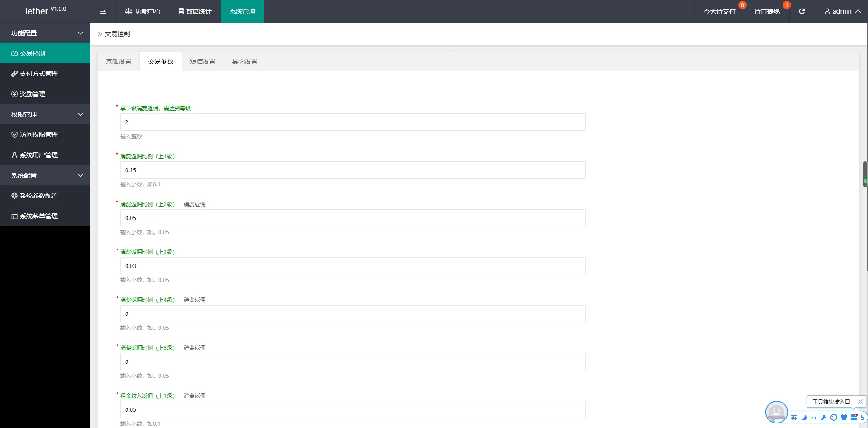Switch to the 短信设置 tab

coord(203,61)
